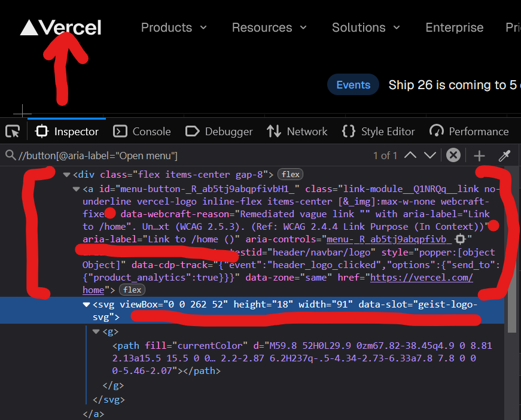Click the closing </g> tag
Viewport: 521px width, 420px height.
[x=113, y=385]
